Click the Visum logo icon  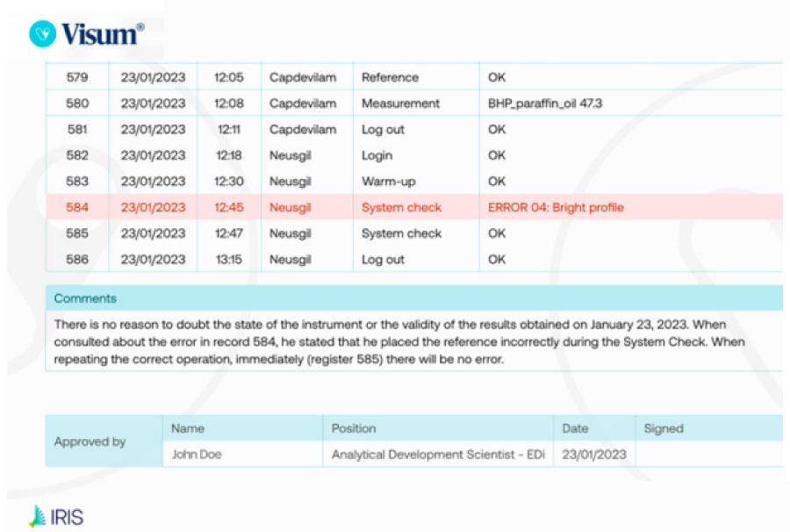coord(42,33)
